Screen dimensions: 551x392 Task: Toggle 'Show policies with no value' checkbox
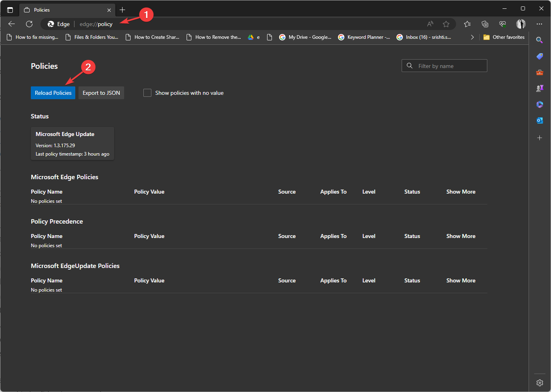click(x=147, y=93)
